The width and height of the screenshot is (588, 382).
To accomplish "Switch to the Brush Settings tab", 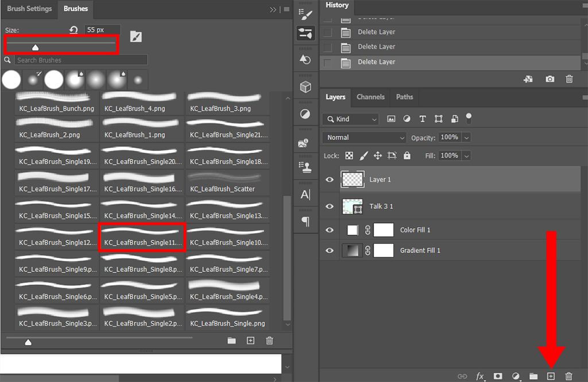I will [x=29, y=9].
